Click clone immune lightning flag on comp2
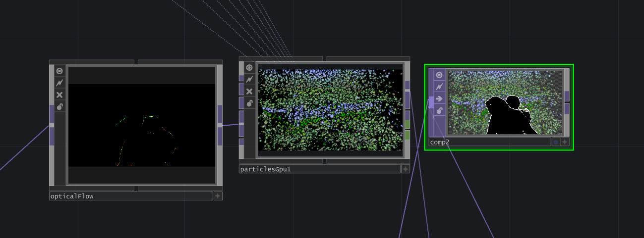The height and width of the screenshot is (238, 644). pos(439,87)
